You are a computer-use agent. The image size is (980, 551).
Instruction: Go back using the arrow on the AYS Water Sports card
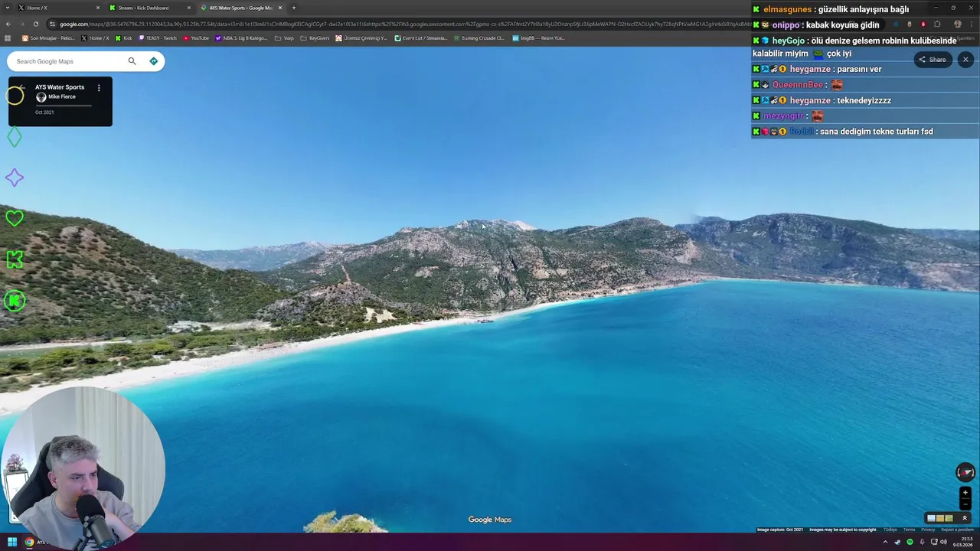pos(22,87)
